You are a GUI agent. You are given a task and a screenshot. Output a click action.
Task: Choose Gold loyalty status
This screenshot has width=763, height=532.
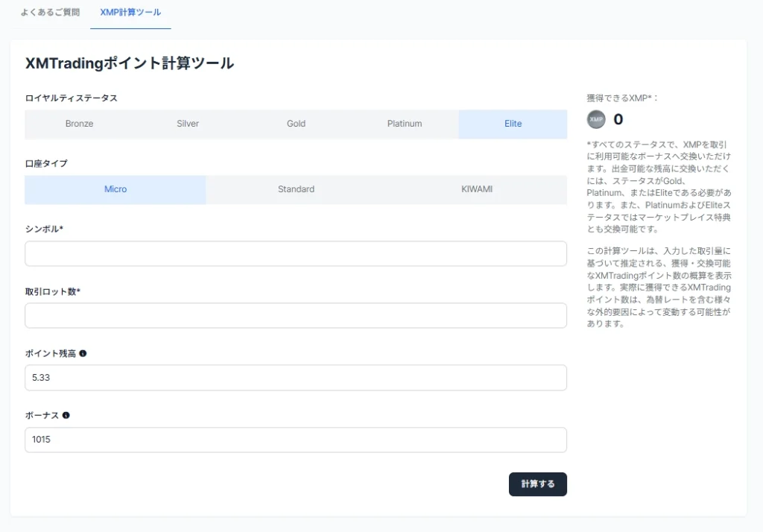tap(296, 124)
